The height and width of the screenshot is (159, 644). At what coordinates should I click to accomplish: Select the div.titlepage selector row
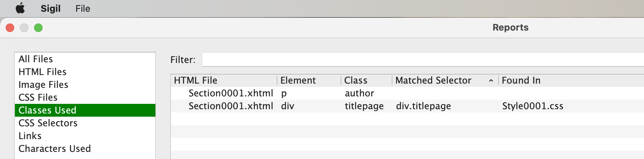[423, 106]
